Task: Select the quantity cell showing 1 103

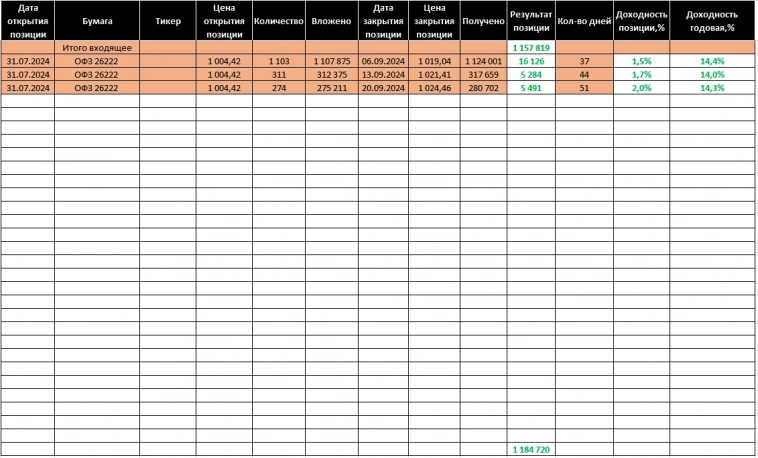Action: (279, 61)
